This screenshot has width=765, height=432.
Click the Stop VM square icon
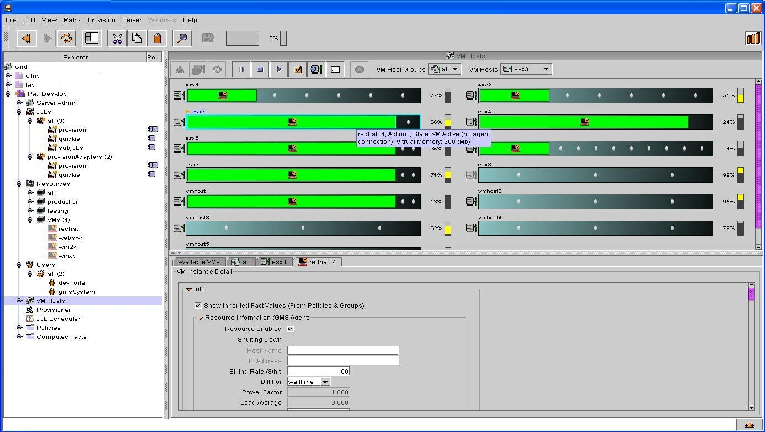(x=260, y=69)
